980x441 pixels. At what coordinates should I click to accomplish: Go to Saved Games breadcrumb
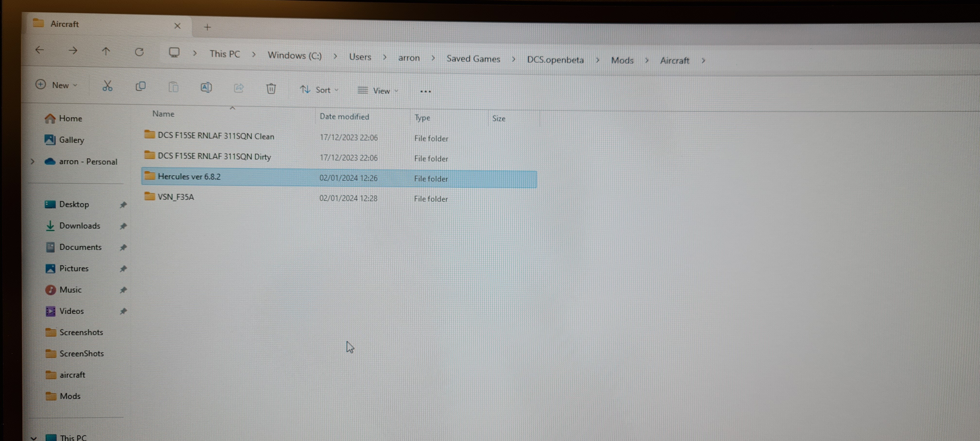(473, 59)
